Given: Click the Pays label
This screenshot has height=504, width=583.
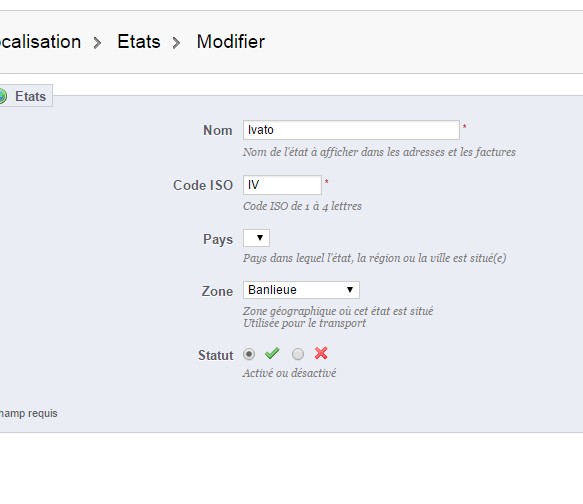Looking at the screenshot, I should pos(218,239).
